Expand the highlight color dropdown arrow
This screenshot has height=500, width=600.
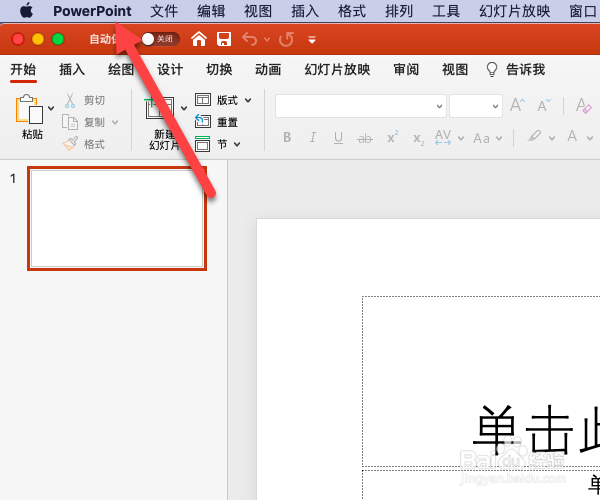(x=552, y=138)
